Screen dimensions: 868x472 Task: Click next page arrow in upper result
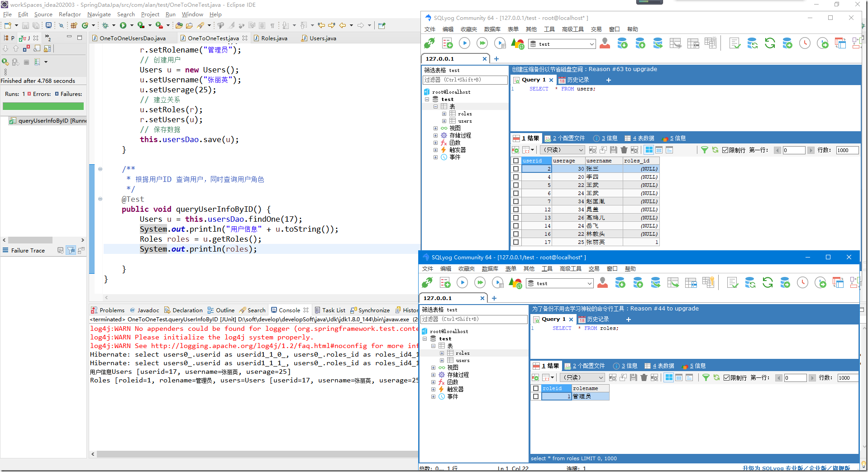[811, 150]
